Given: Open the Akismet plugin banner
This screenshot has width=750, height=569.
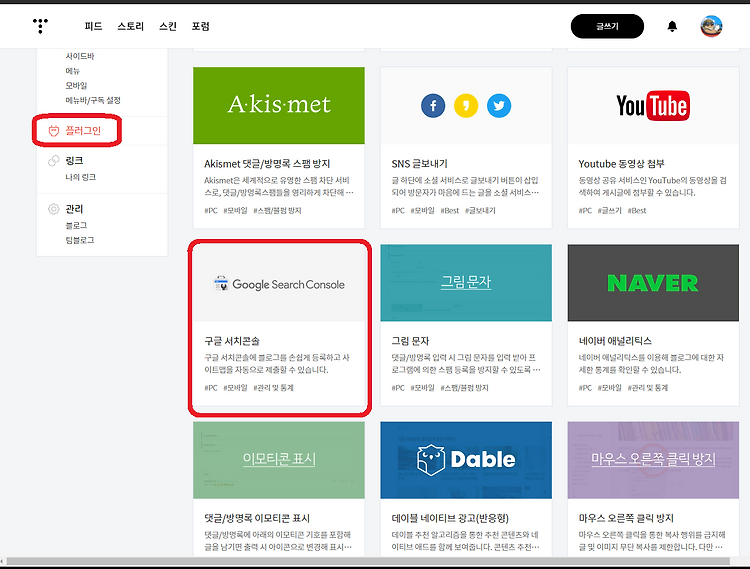Looking at the screenshot, I should 279,105.
